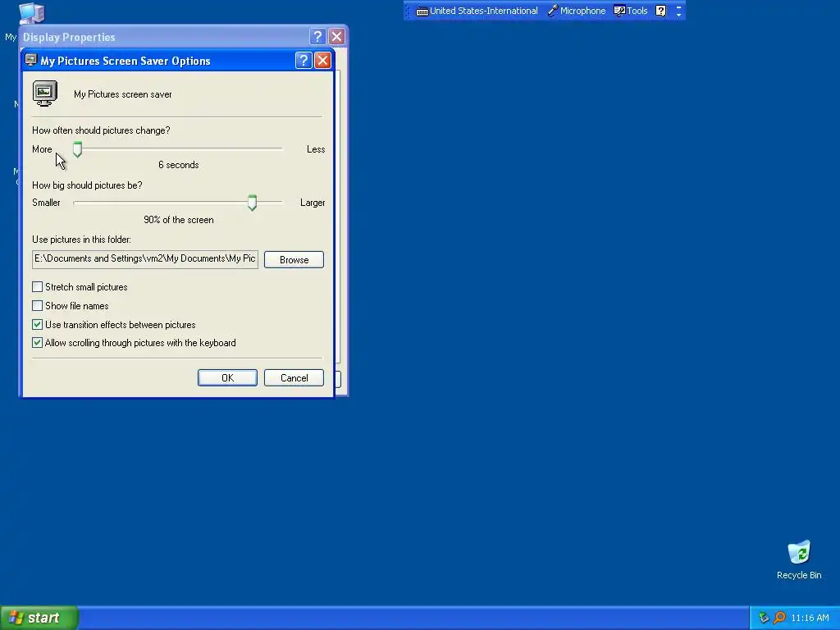Click the help button in Screen Saver Options title bar

point(304,61)
